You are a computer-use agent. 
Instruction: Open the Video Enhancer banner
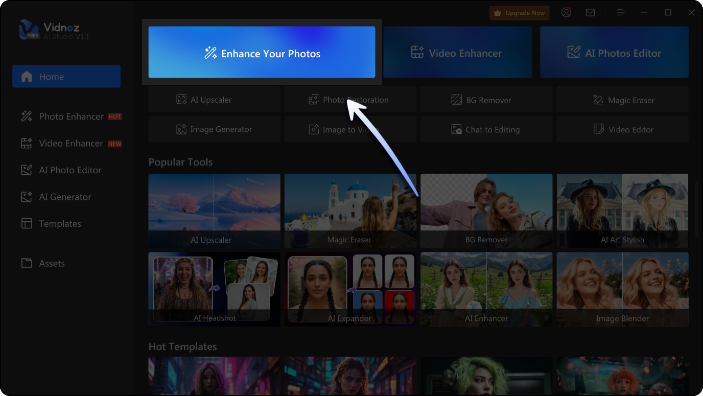pos(458,52)
